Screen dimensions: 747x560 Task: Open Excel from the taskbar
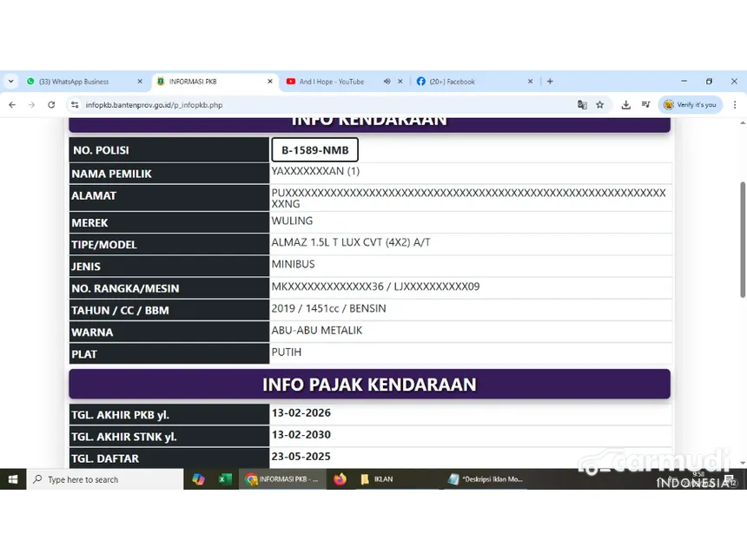225,479
